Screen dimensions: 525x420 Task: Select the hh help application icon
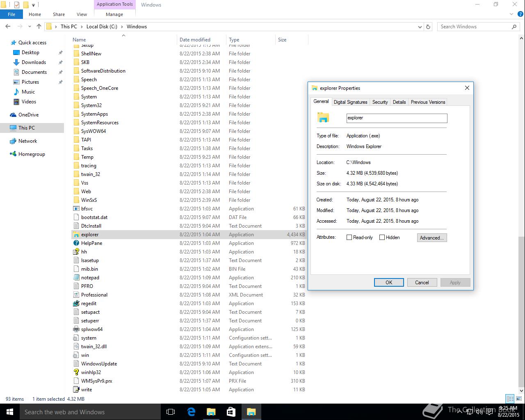coord(76,252)
